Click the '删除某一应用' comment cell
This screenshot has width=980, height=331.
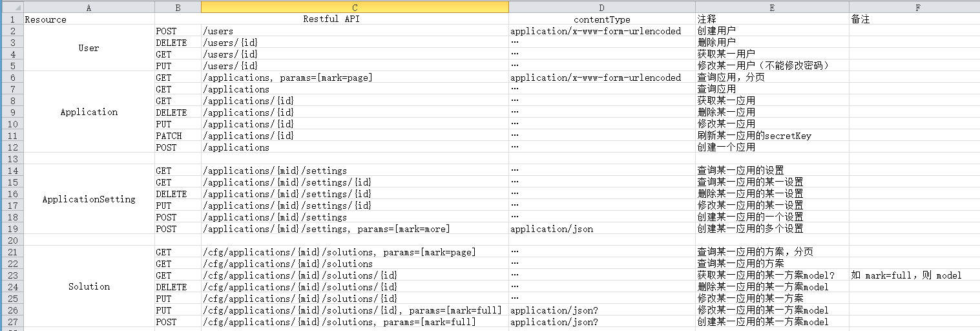[772, 112]
